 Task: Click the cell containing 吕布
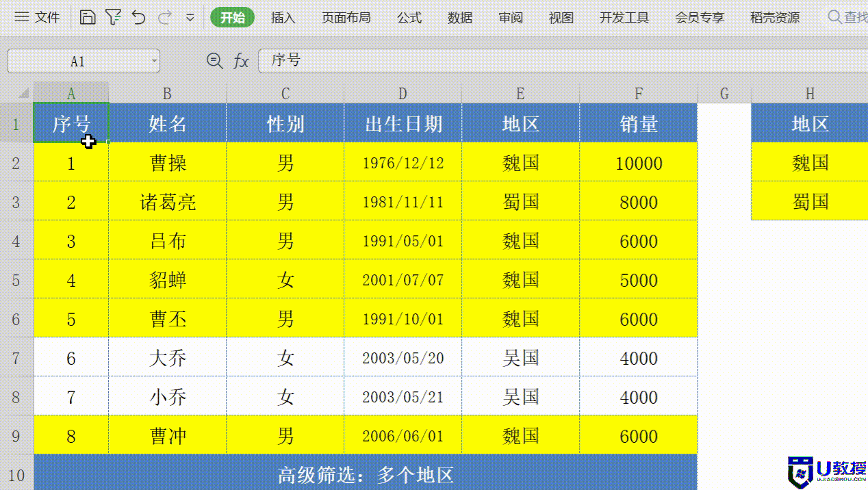pos(167,240)
